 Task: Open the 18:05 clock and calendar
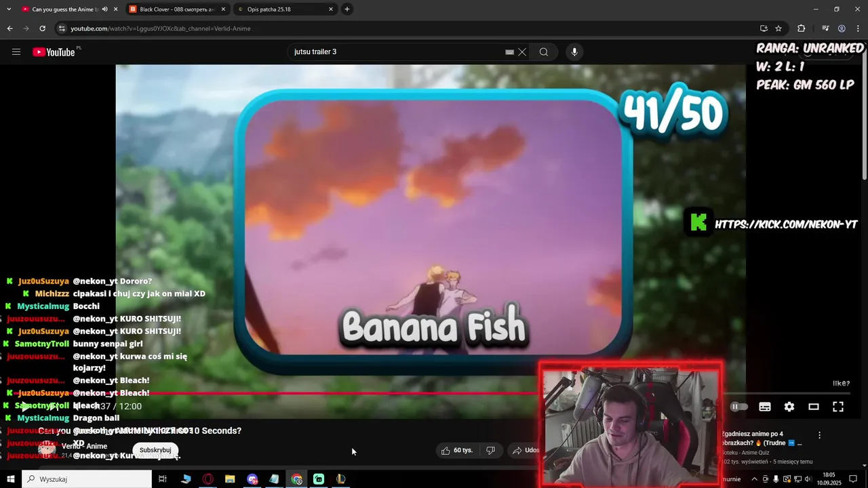tap(829, 479)
